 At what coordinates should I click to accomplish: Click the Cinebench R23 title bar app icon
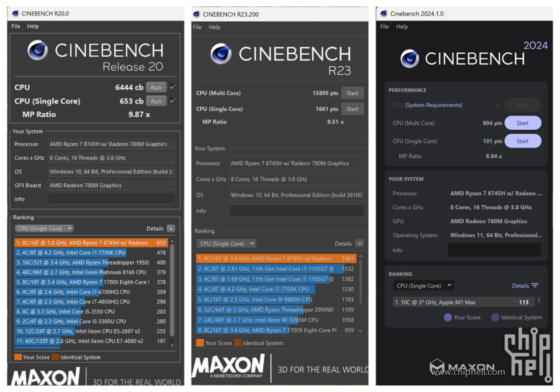197,14
